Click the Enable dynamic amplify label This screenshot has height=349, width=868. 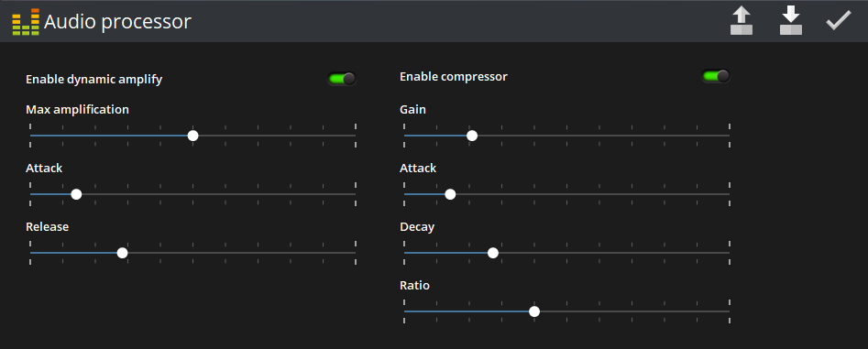pos(94,79)
